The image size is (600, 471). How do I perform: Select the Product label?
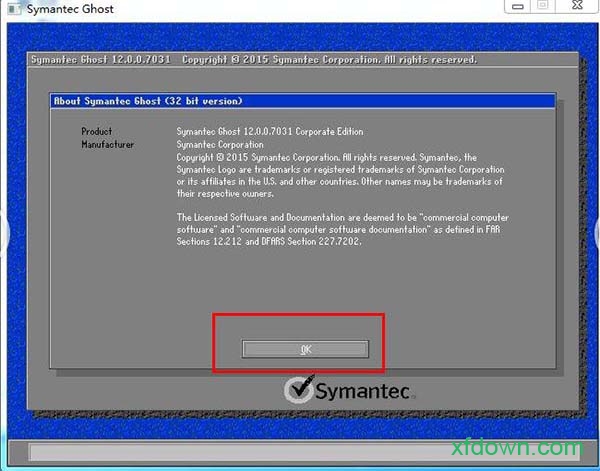click(x=97, y=132)
